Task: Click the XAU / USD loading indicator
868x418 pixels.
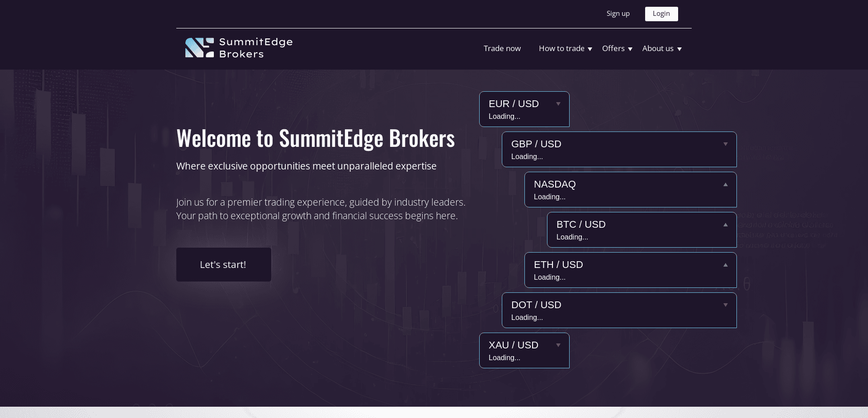Action: 504,357
